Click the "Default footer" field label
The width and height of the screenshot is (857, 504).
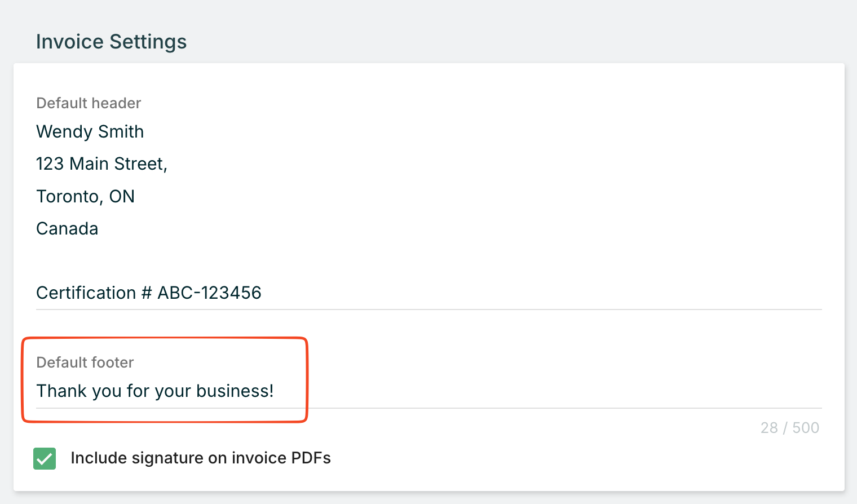click(x=85, y=362)
